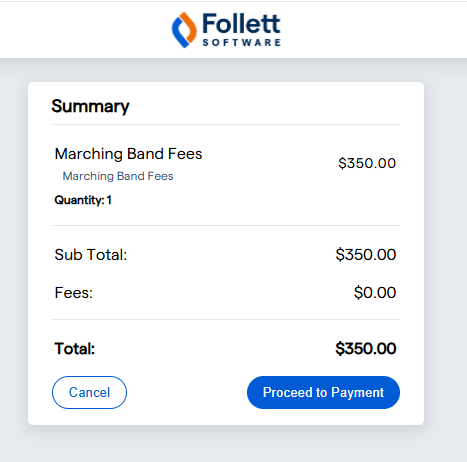Click the divider line above Total row
This screenshot has height=462, width=467.
[x=226, y=319]
